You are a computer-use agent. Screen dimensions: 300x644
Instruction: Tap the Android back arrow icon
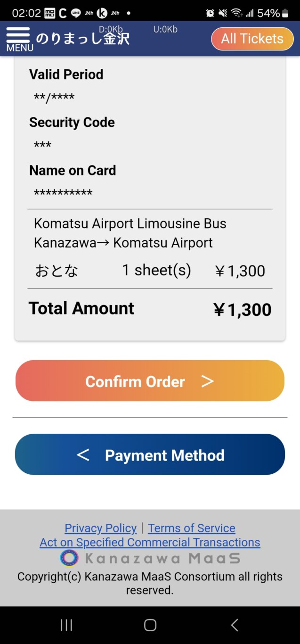point(234,625)
